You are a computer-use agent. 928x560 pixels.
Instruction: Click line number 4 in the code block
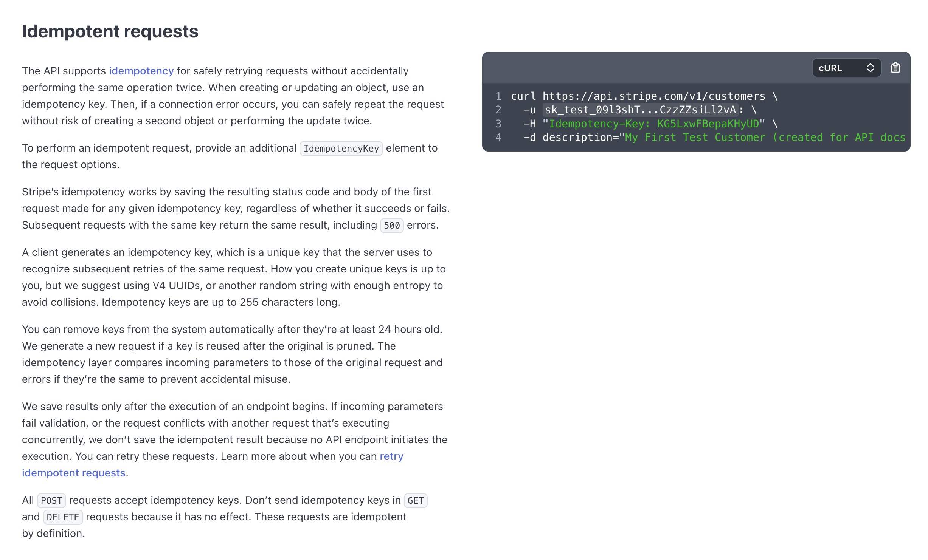pyautogui.click(x=498, y=137)
